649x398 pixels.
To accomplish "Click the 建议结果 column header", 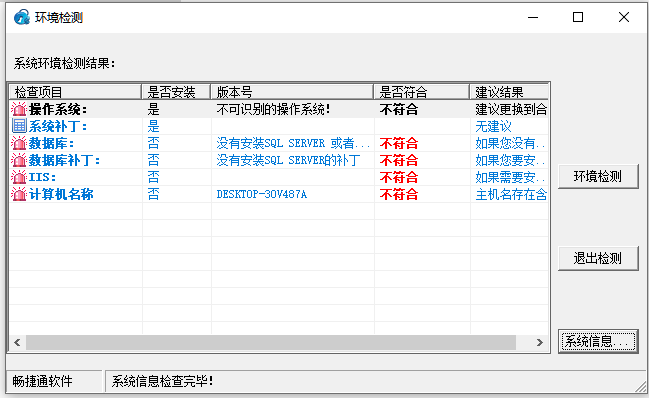I will pyautogui.click(x=509, y=92).
